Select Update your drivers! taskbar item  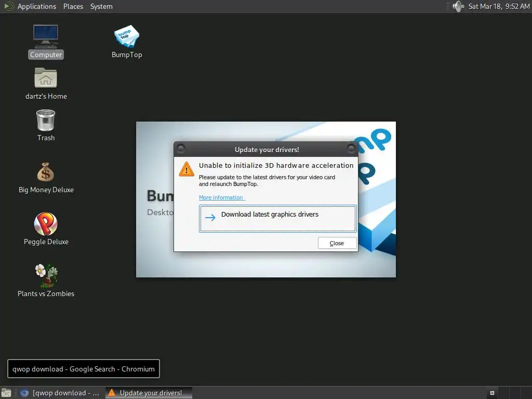point(149,393)
